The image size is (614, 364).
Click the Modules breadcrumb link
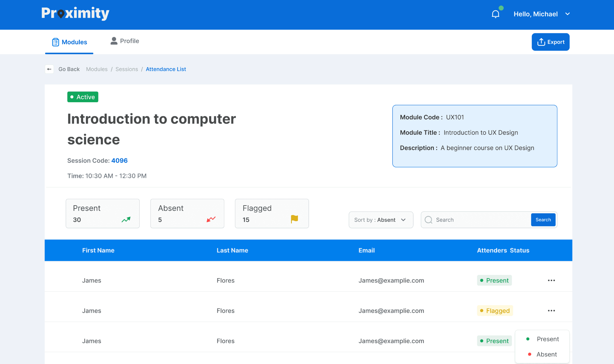coord(97,69)
